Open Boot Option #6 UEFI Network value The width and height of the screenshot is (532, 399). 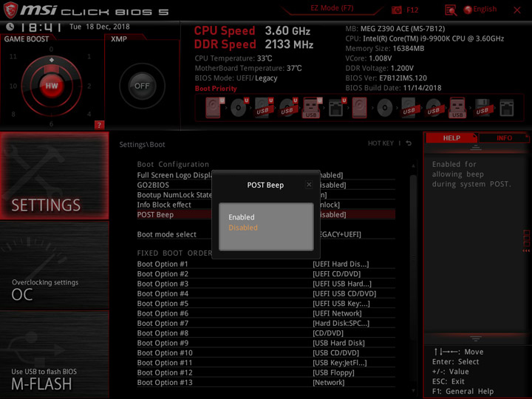coord(337,313)
